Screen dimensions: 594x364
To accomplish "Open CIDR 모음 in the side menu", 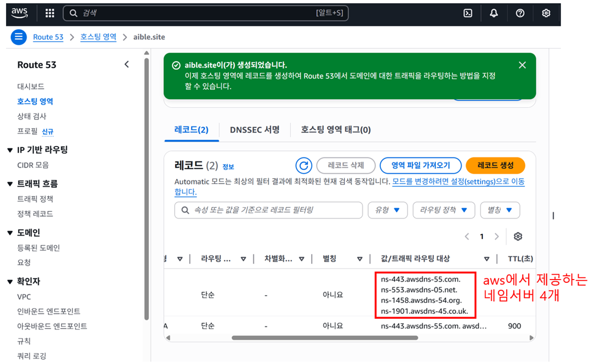I will pos(33,165).
